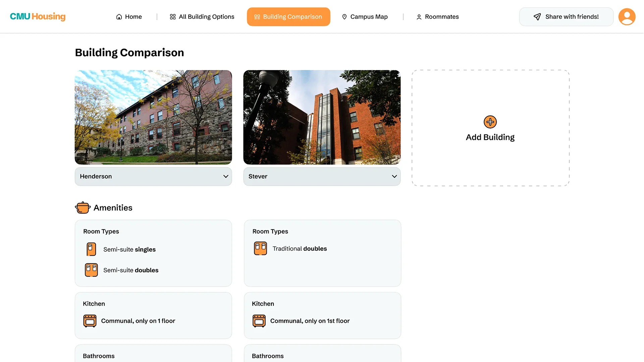The width and height of the screenshot is (644, 362).
Task: Select the Stever building photo
Action: [322, 117]
